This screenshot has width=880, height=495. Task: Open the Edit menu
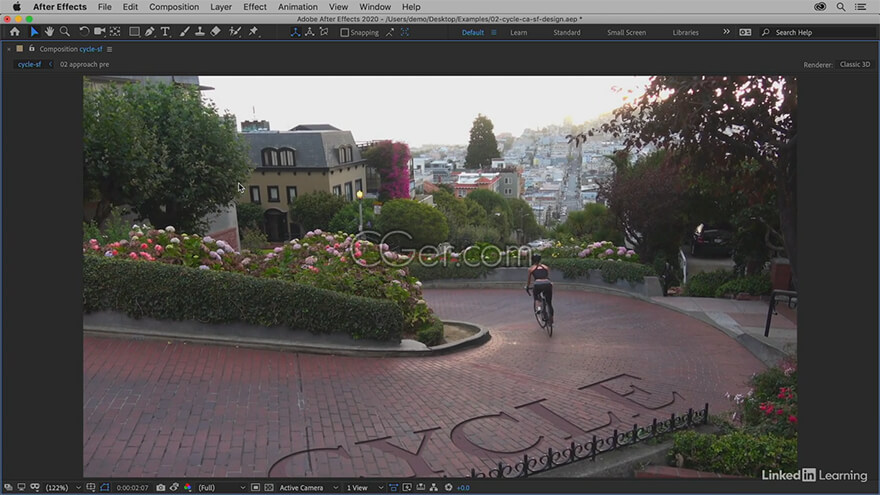click(130, 7)
